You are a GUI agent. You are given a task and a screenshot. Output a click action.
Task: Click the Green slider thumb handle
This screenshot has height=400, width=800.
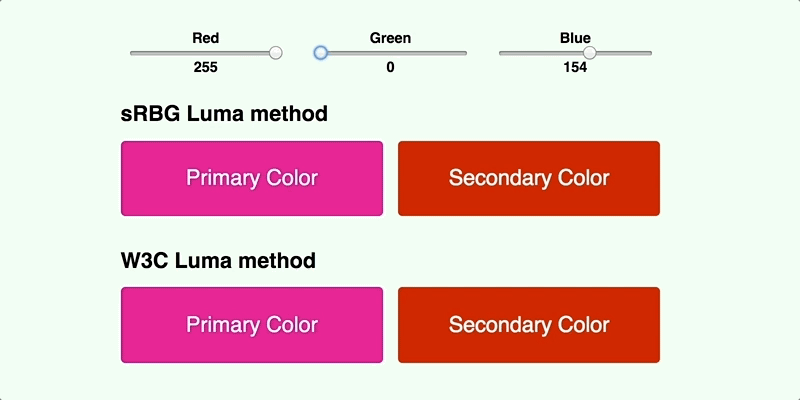point(321,53)
